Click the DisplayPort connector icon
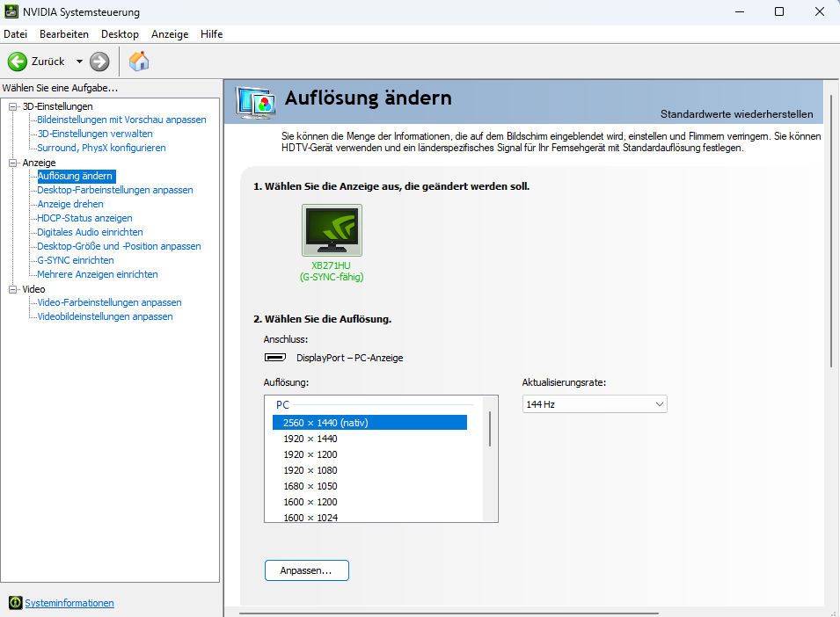The height and width of the screenshot is (617, 840). pyautogui.click(x=275, y=358)
